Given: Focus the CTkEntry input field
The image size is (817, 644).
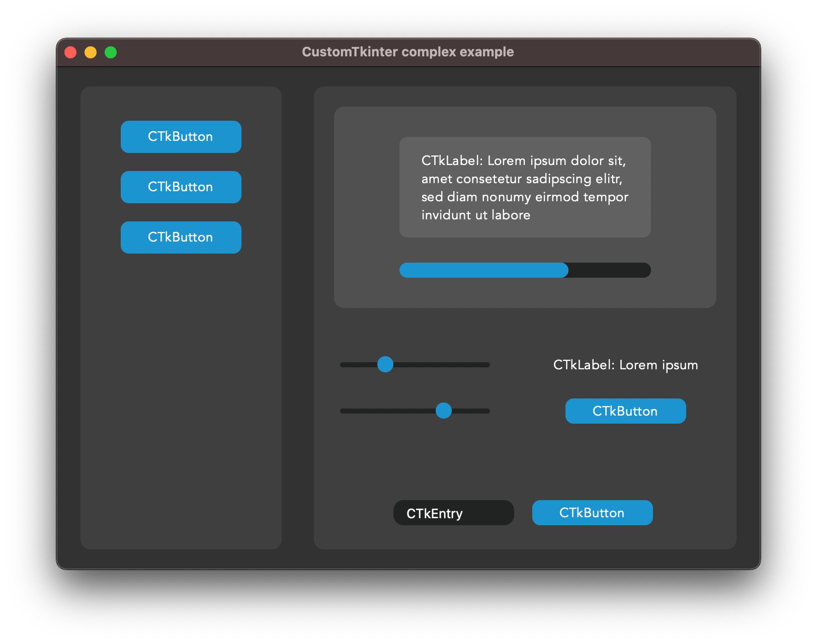Looking at the screenshot, I should click(x=454, y=513).
